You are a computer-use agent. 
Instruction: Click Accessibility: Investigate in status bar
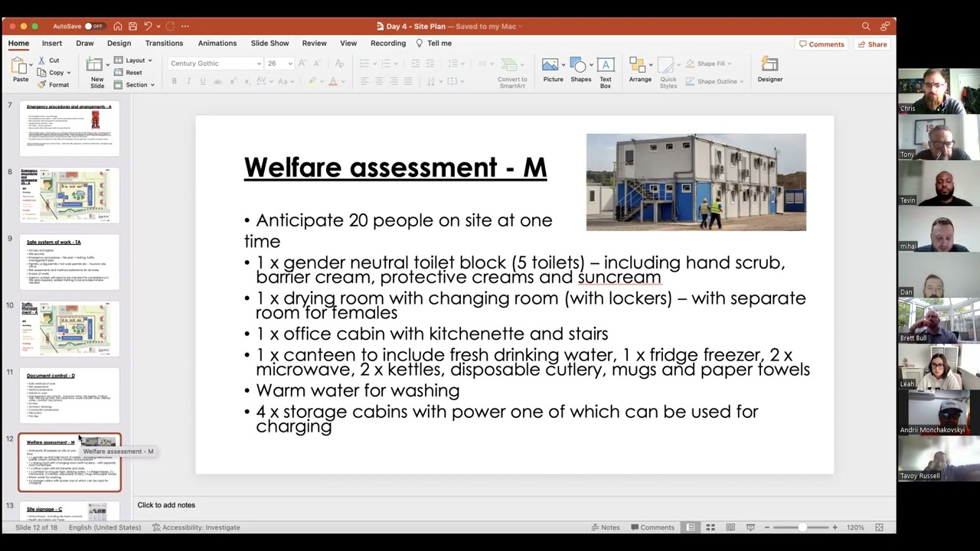196,527
